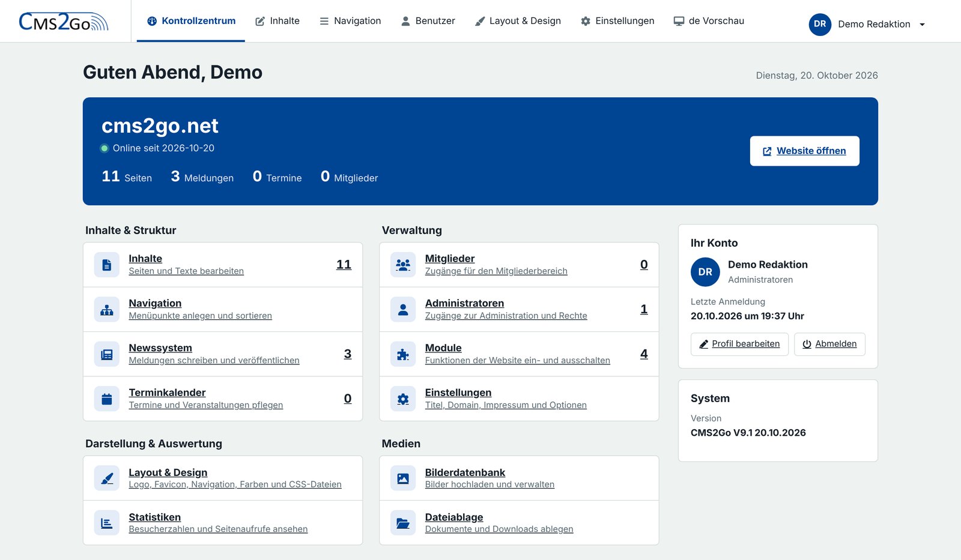The width and height of the screenshot is (961, 560).
Task: Click the Terminkalender calendar icon
Action: tap(107, 399)
